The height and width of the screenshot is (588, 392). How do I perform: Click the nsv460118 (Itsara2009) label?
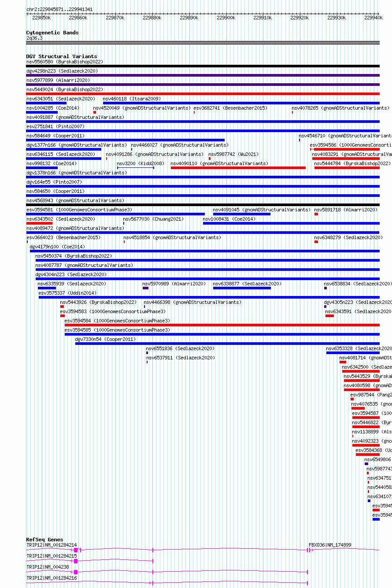click(x=132, y=99)
